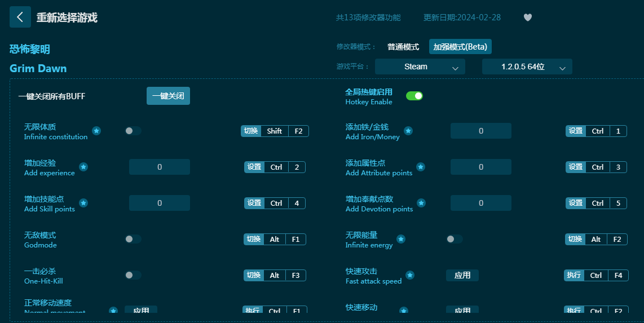The height and width of the screenshot is (323, 644).
Task: Click star icon beside Add Devotion points
Action: coord(421,203)
